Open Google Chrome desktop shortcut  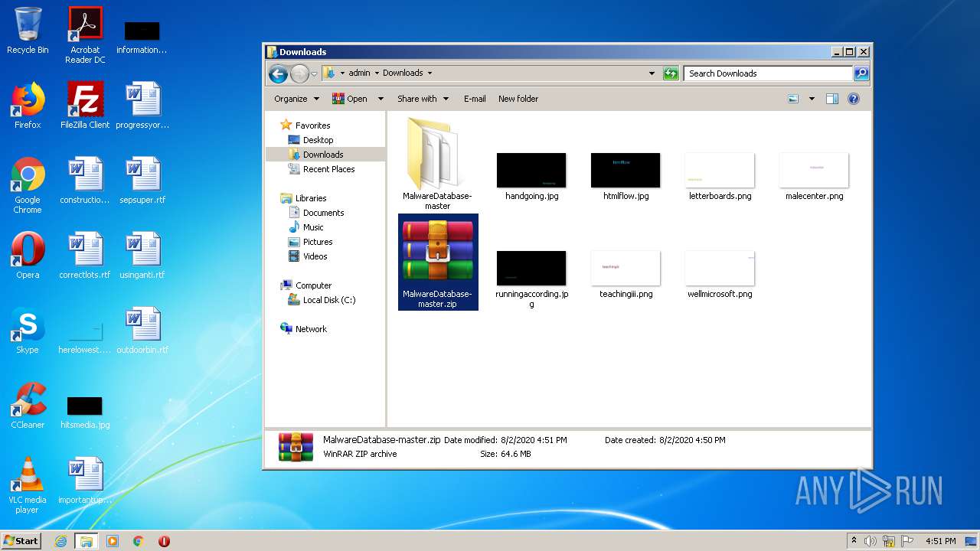(x=28, y=185)
